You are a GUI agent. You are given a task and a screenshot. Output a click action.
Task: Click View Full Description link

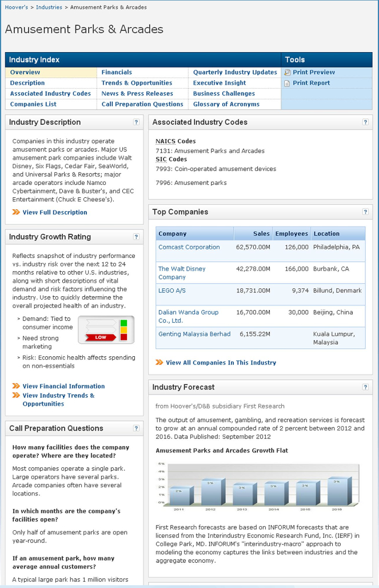coord(55,212)
